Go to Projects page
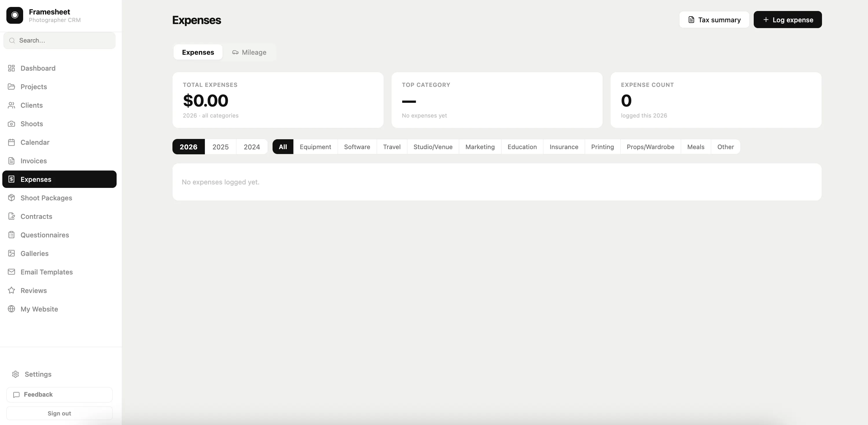 (59, 87)
